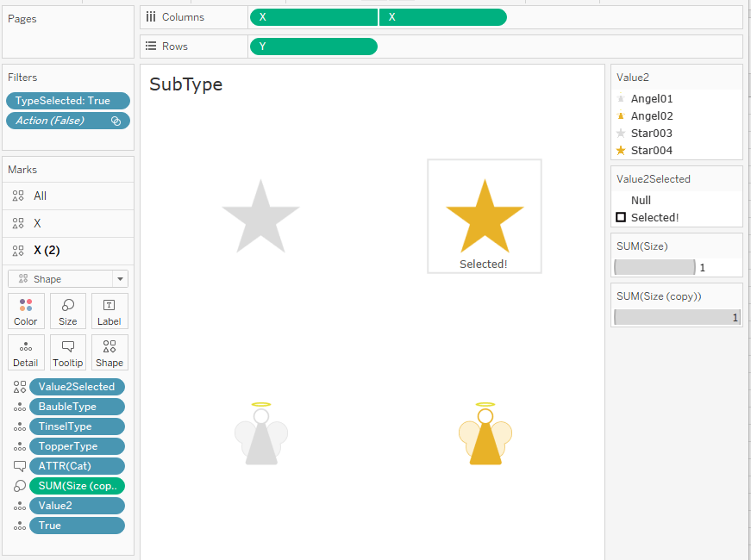The height and width of the screenshot is (560, 751).
Task: Open the Tooltip mark card button
Action: (x=68, y=352)
